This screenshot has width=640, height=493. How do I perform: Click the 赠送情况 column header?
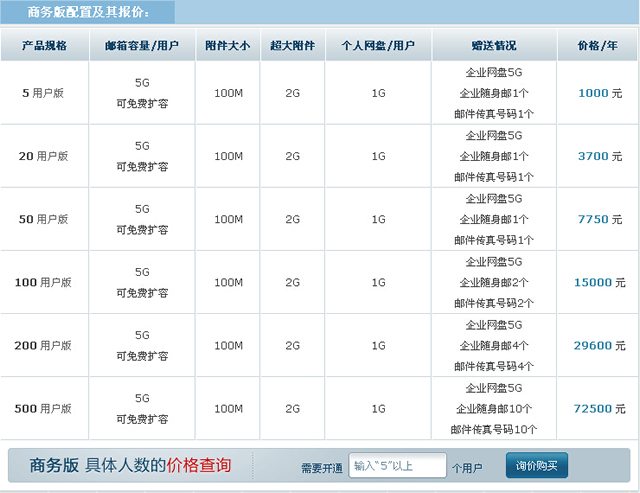(x=494, y=45)
